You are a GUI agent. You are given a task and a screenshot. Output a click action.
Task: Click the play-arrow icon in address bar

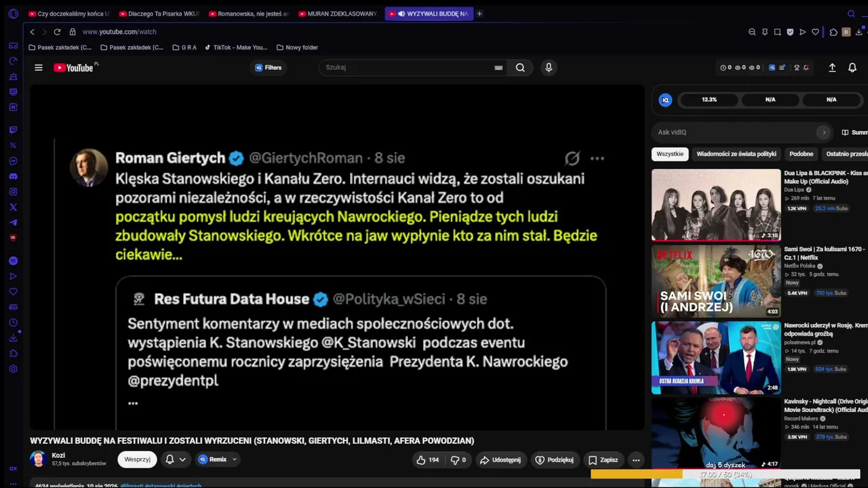click(803, 32)
